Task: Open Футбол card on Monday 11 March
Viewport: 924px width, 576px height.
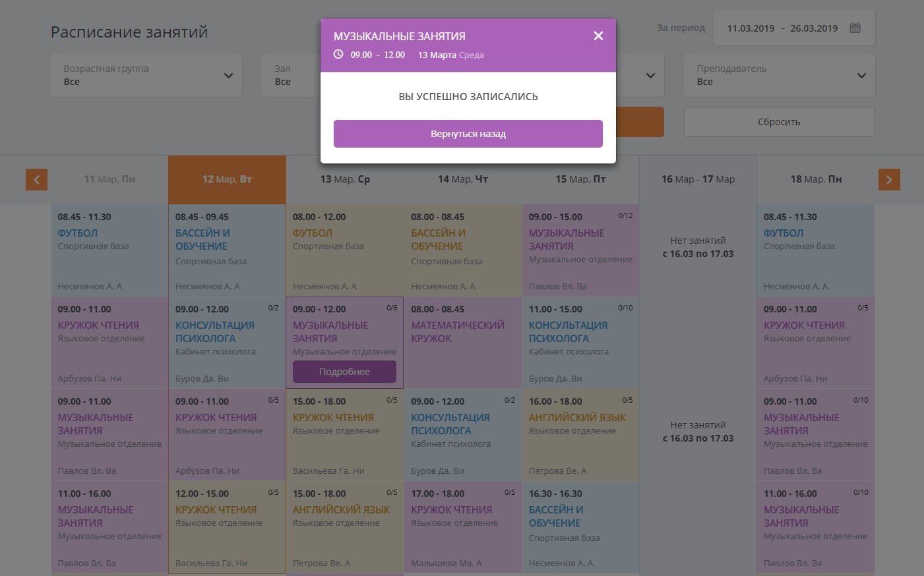Action: [109, 250]
